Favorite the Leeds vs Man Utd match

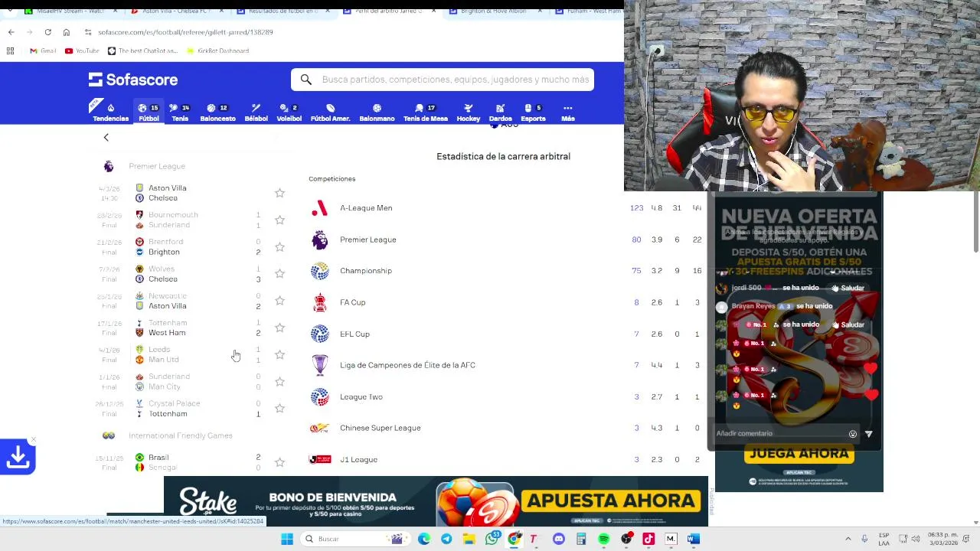pos(279,354)
